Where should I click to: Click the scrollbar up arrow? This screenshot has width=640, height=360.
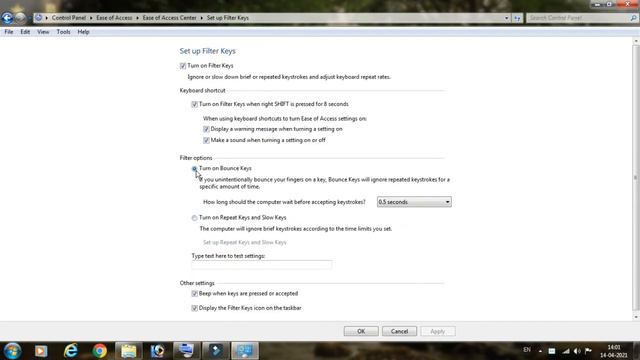coord(636,41)
